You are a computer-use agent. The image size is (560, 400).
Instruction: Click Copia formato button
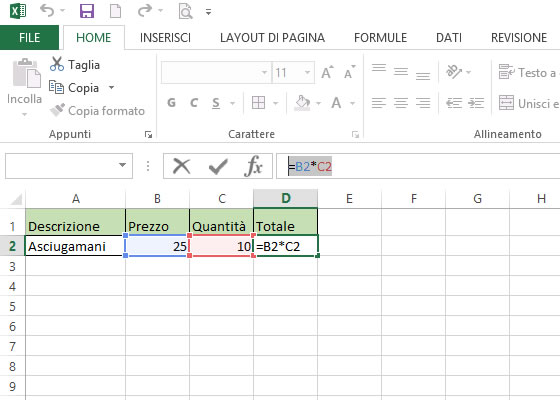[x=98, y=110]
